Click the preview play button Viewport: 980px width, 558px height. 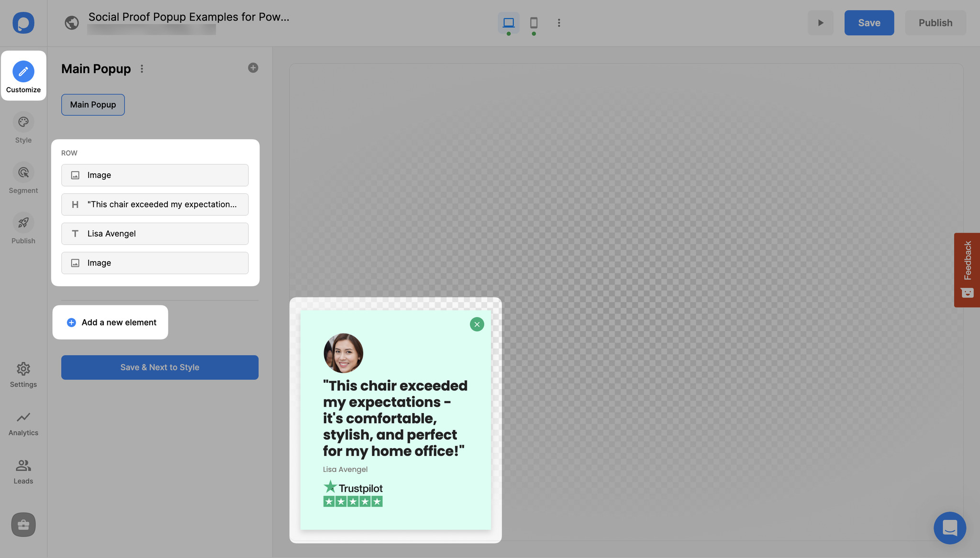(x=821, y=22)
